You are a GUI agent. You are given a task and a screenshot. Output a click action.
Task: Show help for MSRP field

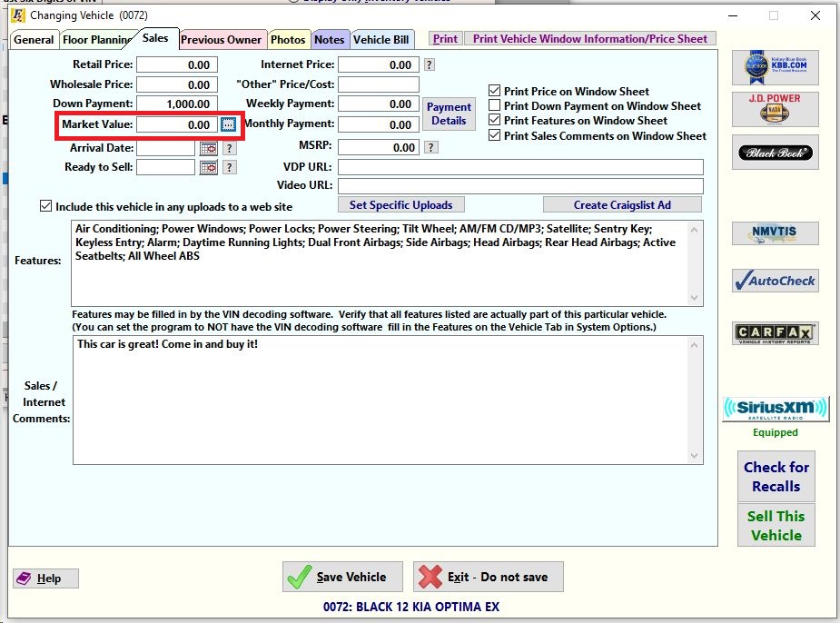click(430, 147)
